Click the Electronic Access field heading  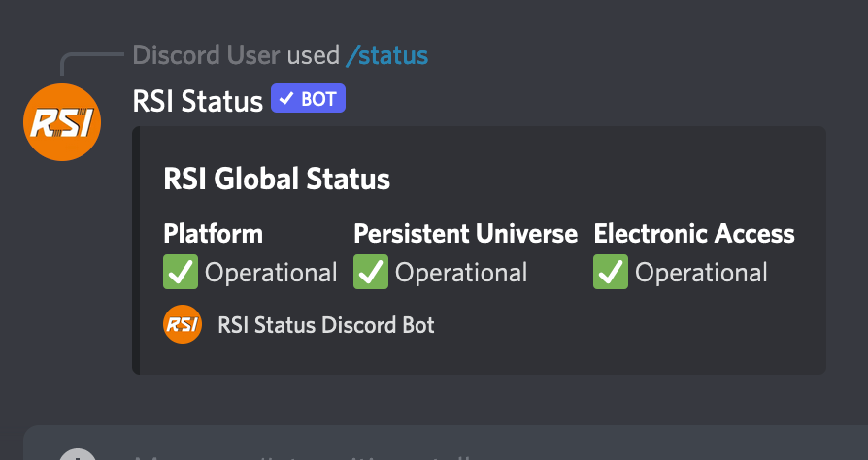(694, 234)
